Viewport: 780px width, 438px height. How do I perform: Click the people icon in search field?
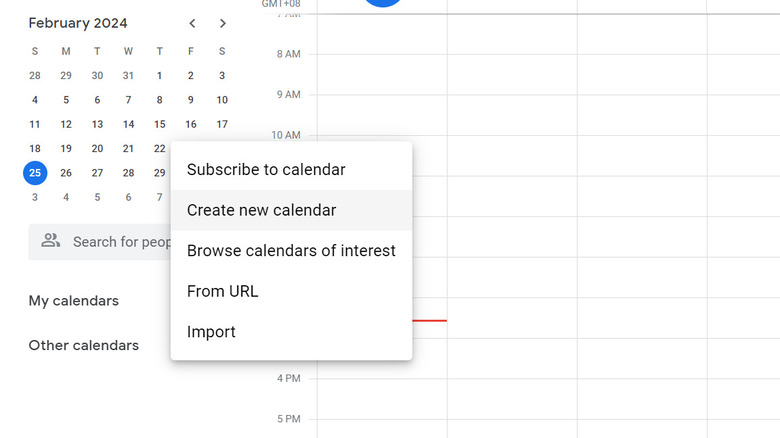50,241
